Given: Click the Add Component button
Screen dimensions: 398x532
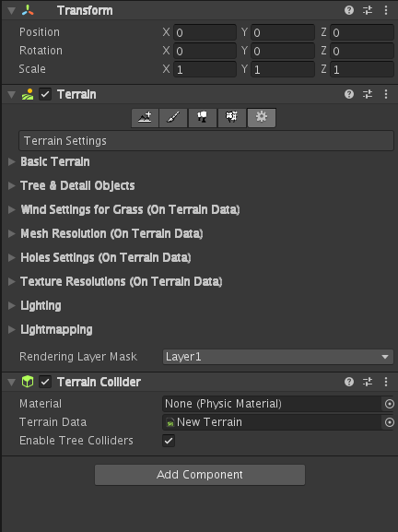Looking at the screenshot, I should (200, 475).
